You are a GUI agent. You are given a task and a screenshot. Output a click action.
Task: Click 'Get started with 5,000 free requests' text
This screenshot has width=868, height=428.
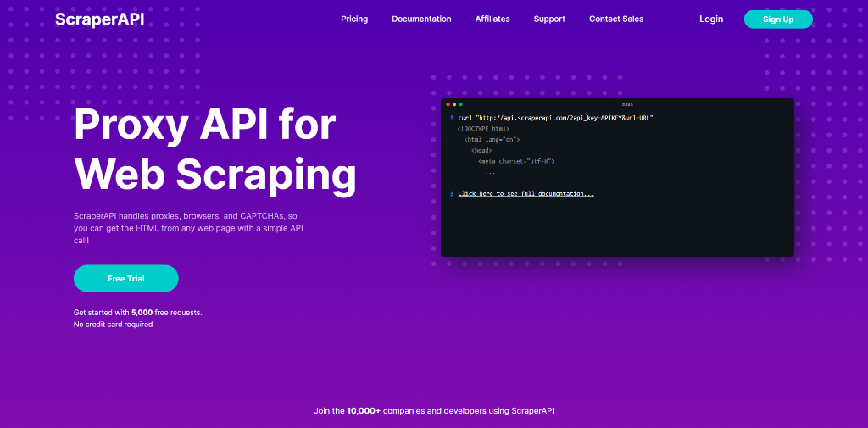(138, 312)
